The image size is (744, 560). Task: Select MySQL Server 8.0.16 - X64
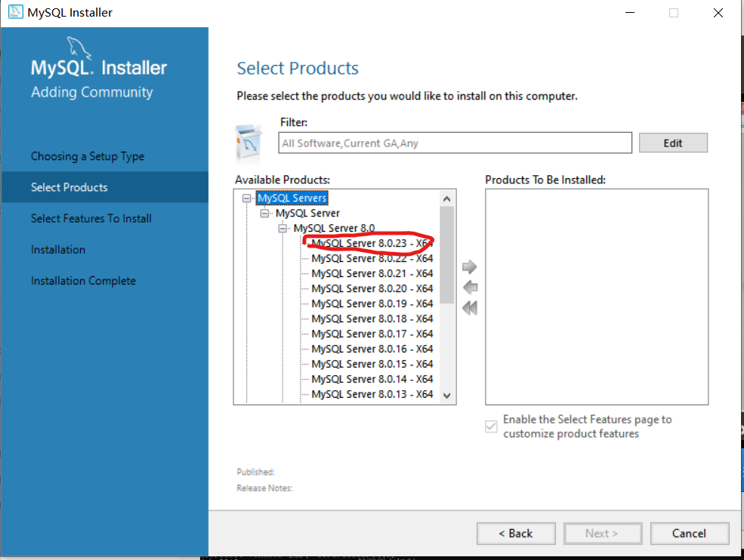(x=372, y=349)
